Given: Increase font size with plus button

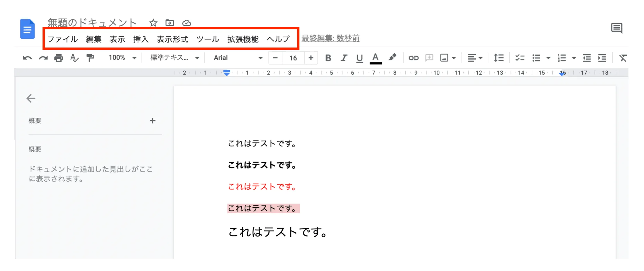Looking at the screenshot, I should click(x=311, y=58).
